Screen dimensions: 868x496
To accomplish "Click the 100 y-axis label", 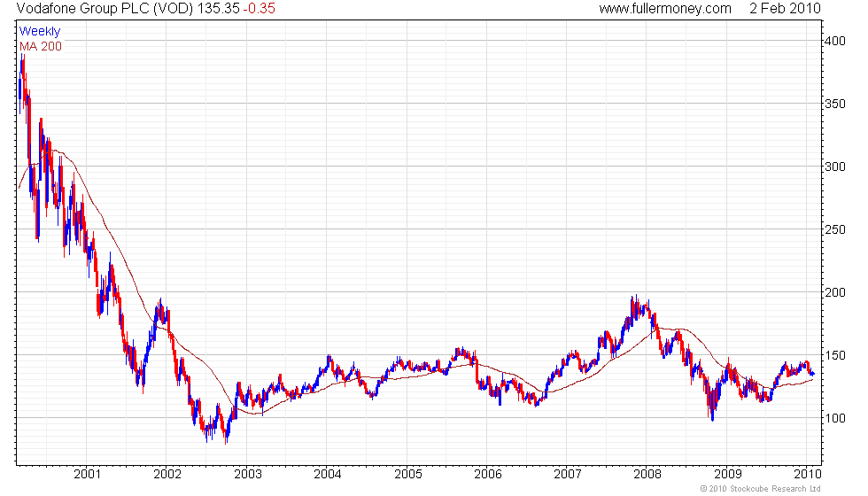I will (x=834, y=418).
